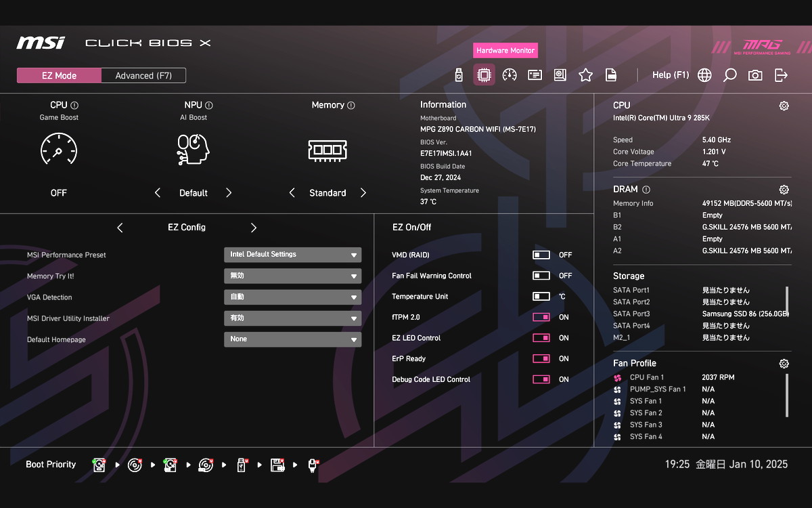Click SYS Fan 4 row label
812x508 pixels.
coord(646,437)
